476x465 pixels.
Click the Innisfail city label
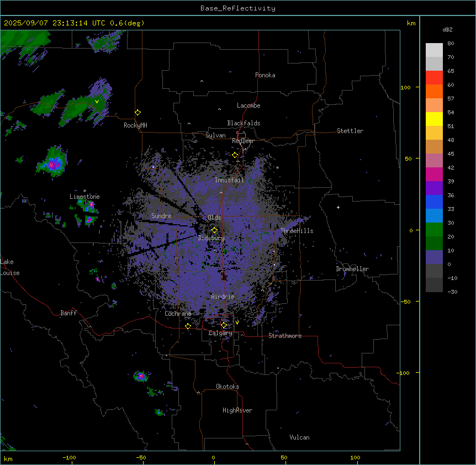(229, 180)
